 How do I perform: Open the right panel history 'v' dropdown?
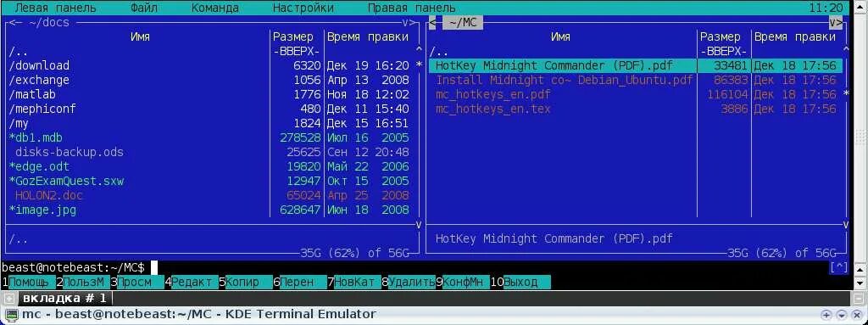pos(832,23)
